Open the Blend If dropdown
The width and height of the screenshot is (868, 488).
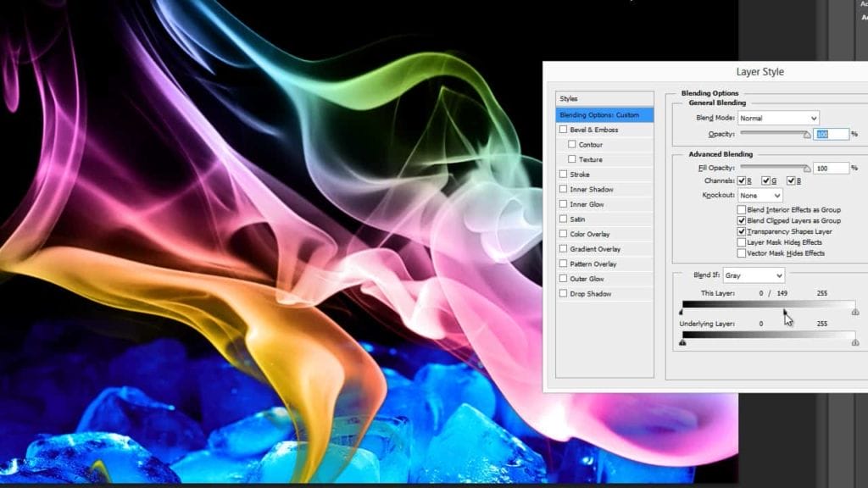point(754,274)
